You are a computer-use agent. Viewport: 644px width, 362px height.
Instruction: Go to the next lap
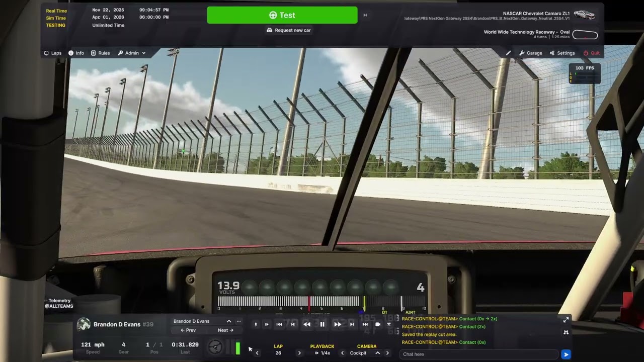[299, 353]
